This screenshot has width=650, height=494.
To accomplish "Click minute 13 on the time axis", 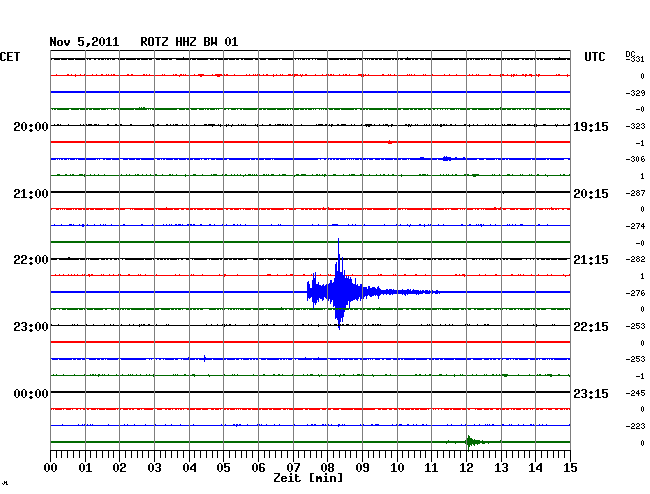I will click(501, 467).
